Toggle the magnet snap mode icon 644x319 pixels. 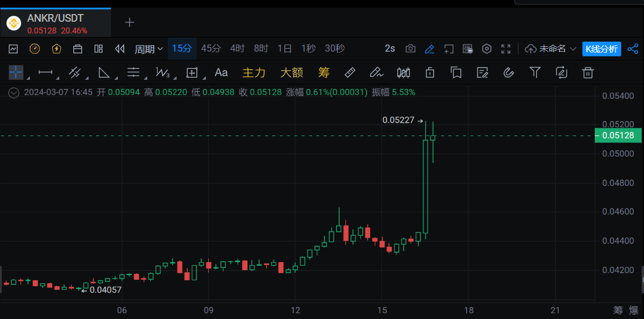click(509, 73)
